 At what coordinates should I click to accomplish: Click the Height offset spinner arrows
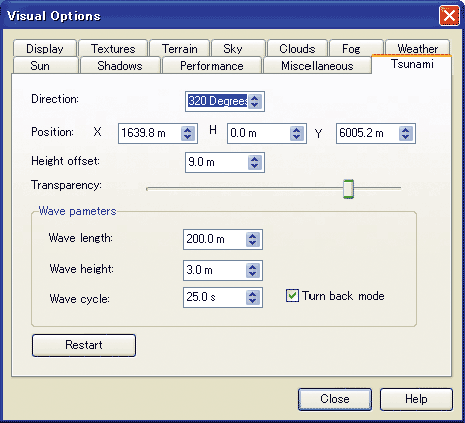(x=255, y=162)
